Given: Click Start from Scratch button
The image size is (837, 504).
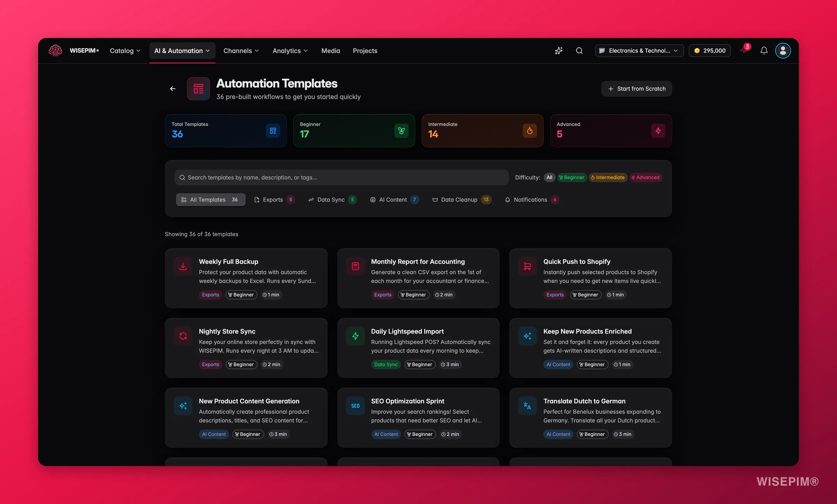Looking at the screenshot, I should [636, 89].
